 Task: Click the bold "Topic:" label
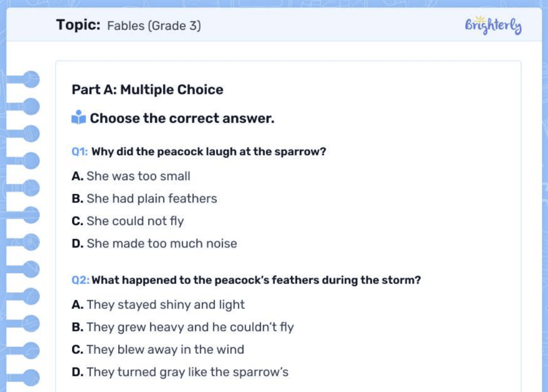[x=78, y=25]
